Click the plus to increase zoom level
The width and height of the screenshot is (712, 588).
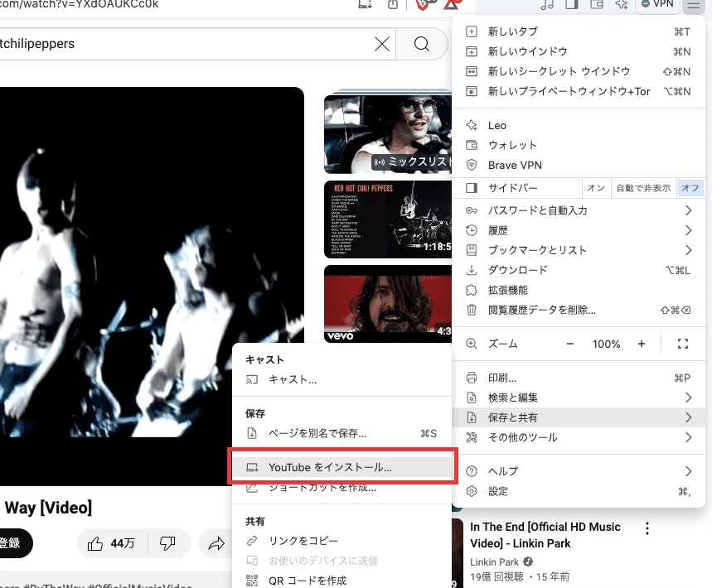[x=640, y=343]
